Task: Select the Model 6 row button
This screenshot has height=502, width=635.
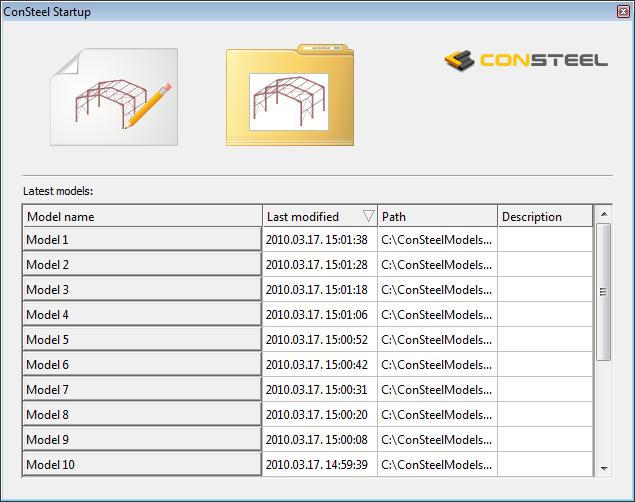Action: [x=142, y=364]
